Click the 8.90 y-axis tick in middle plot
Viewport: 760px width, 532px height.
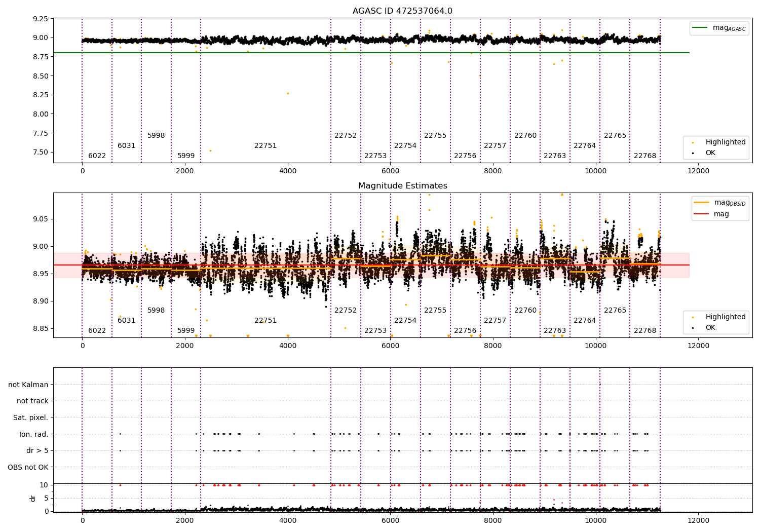point(41,301)
